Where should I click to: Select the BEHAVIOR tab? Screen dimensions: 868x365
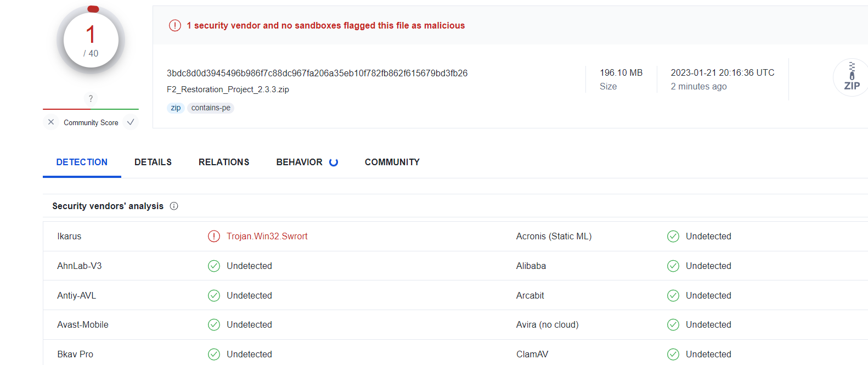coord(299,162)
